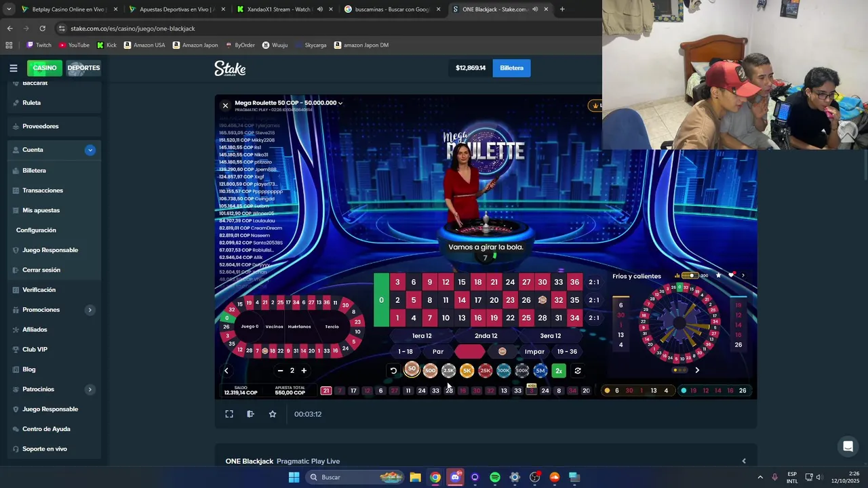Go to next statistics page arrow
Screen dimensions: 868x488
[697, 370]
